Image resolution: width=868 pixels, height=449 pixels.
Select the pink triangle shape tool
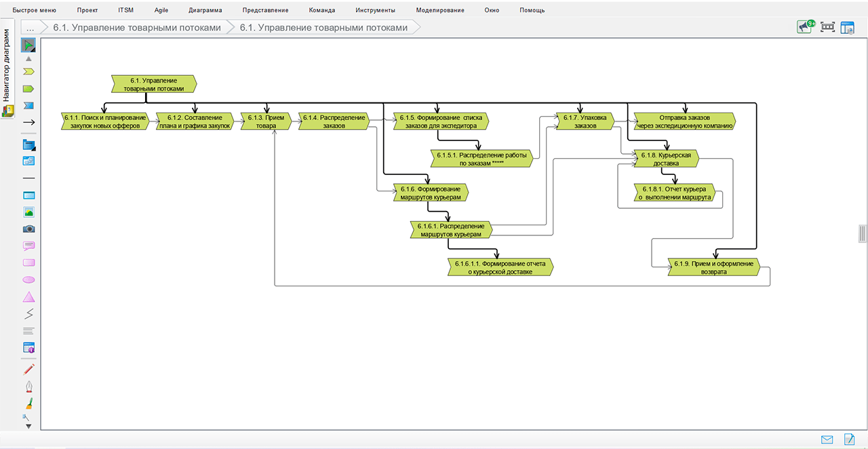pyautogui.click(x=28, y=297)
